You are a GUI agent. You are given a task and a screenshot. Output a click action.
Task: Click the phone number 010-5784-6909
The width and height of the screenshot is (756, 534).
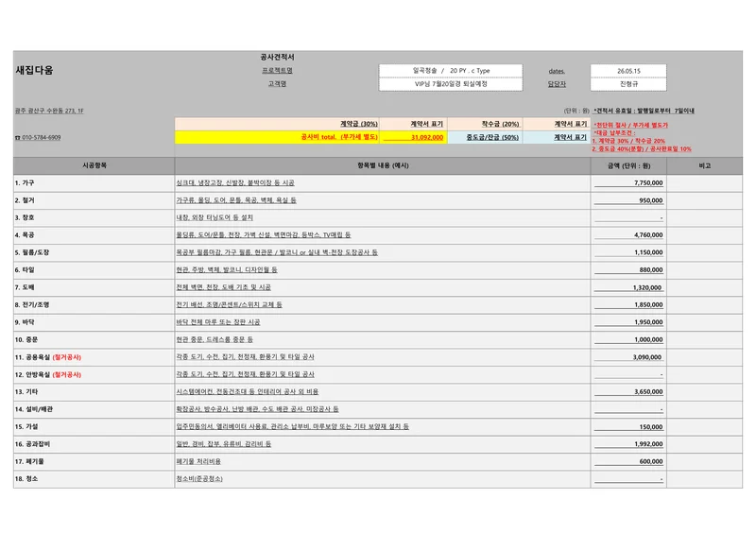(38, 137)
